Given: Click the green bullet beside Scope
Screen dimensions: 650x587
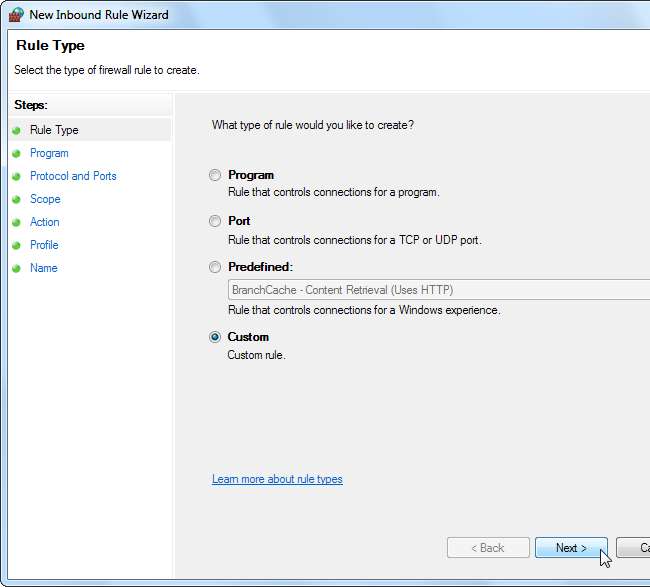Looking at the screenshot, I should coord(16,200).
